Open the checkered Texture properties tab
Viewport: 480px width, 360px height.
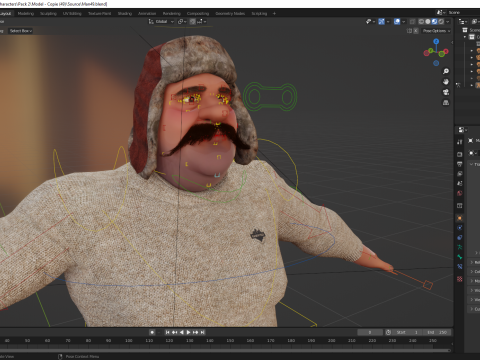pyautogui.click(x=460, y=279)
